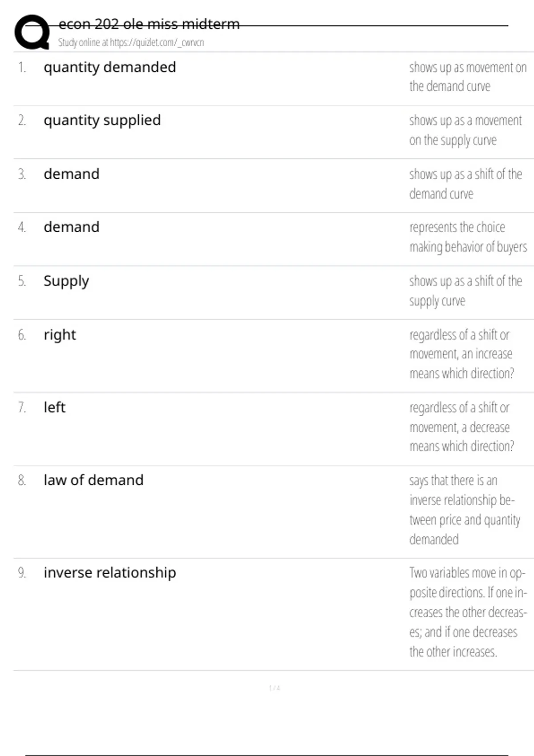Click definition asking what a decrease means
This screenshot has height=756, width=534.
click(461, 427)
